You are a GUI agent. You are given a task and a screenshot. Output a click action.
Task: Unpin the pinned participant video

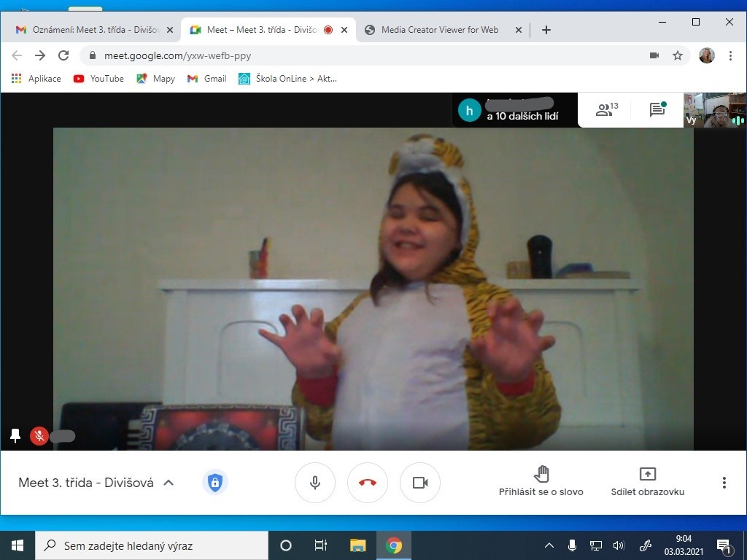tap(15, 436)
